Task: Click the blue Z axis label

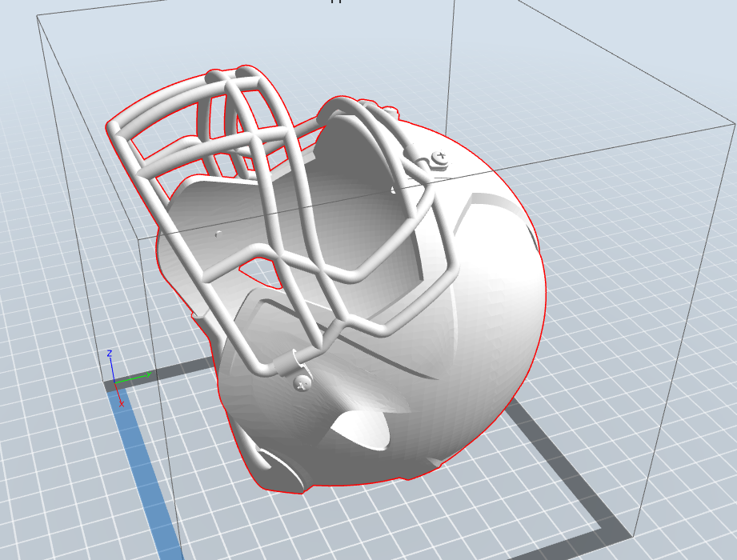Action: click(x=109, y=352)
